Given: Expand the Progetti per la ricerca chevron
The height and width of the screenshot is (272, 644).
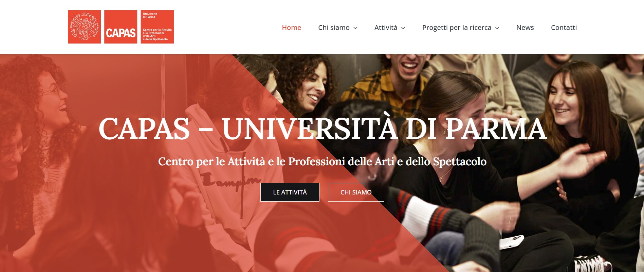Looking at the screenshot, I should [497, 28].
